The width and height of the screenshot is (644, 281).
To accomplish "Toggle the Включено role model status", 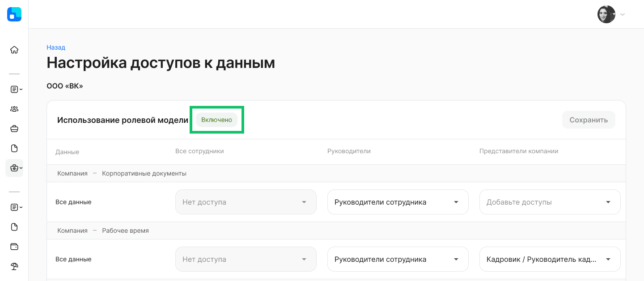I will [216, 120].
